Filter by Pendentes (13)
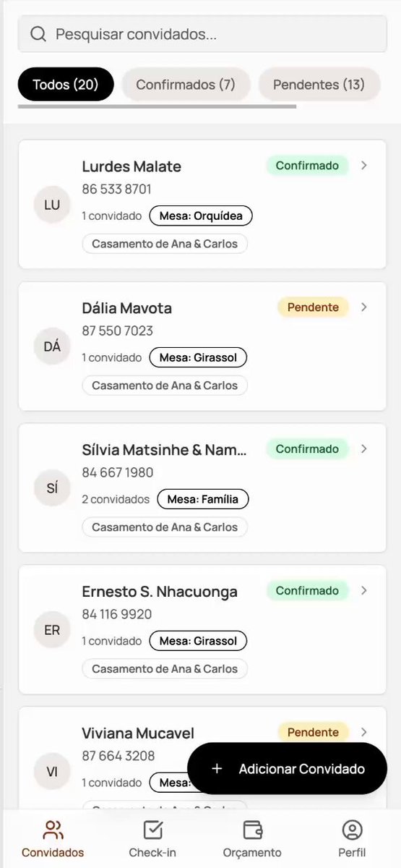The width and height of the screenshot is (401, 868). click(319, 85)
